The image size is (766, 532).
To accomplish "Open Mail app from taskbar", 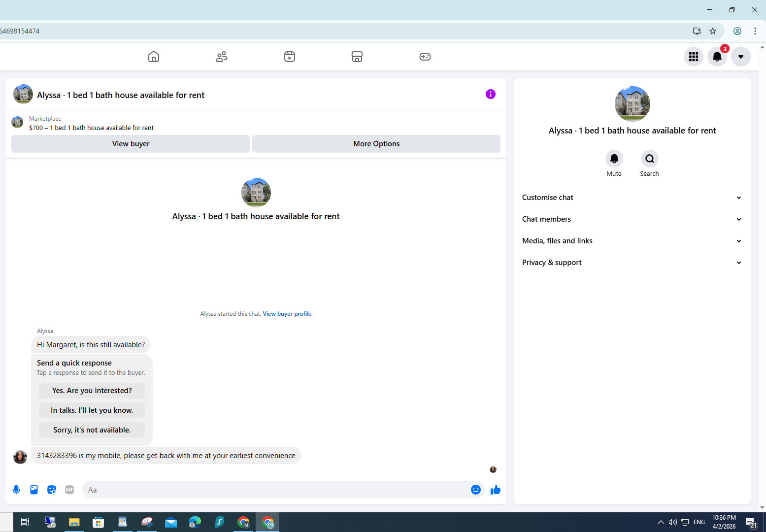I will point(171,522).
